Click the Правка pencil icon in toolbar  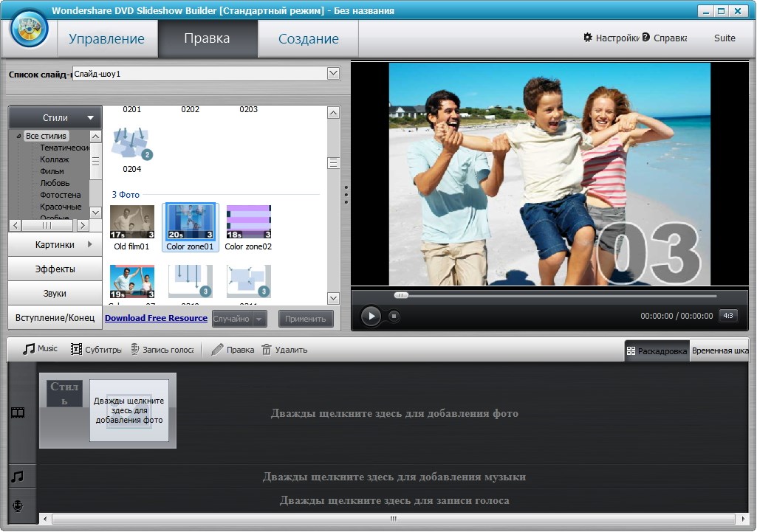(217, 350)
